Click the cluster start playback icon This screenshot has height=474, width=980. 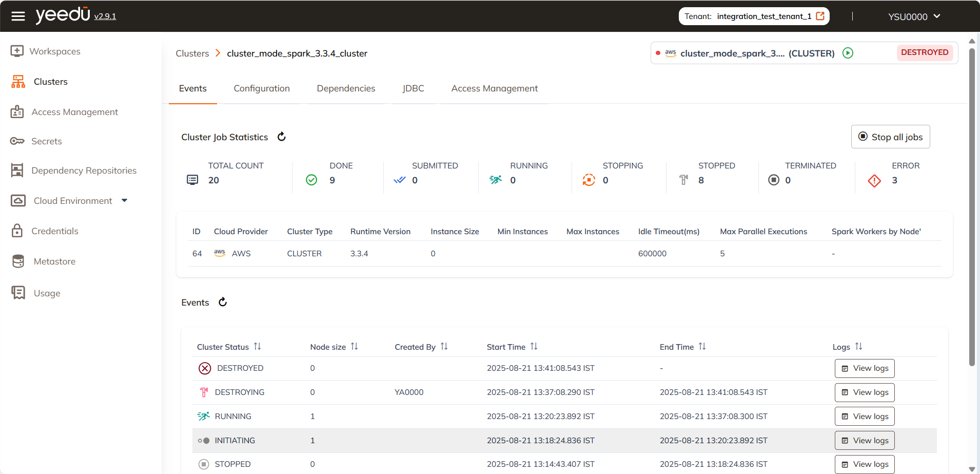848,53
